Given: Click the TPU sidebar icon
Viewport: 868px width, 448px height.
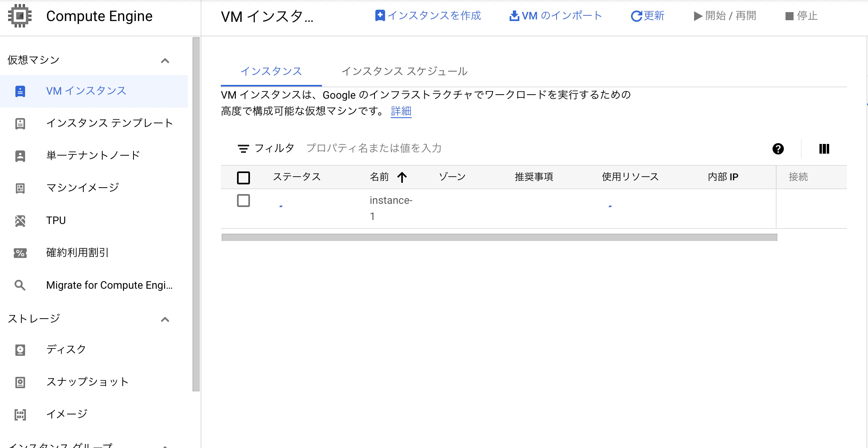Looking at the screenshot, I should (x=20, y=221).
